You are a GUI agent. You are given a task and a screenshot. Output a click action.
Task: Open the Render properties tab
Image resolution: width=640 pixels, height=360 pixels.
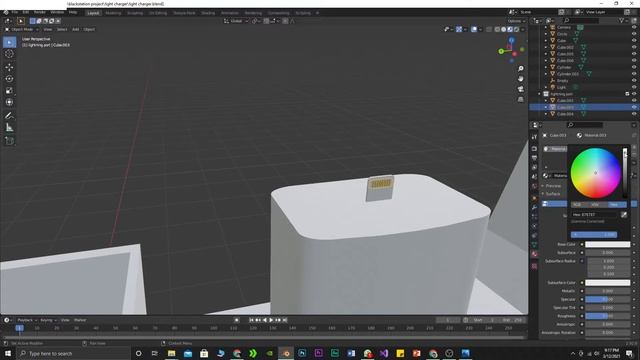point(534,149)
